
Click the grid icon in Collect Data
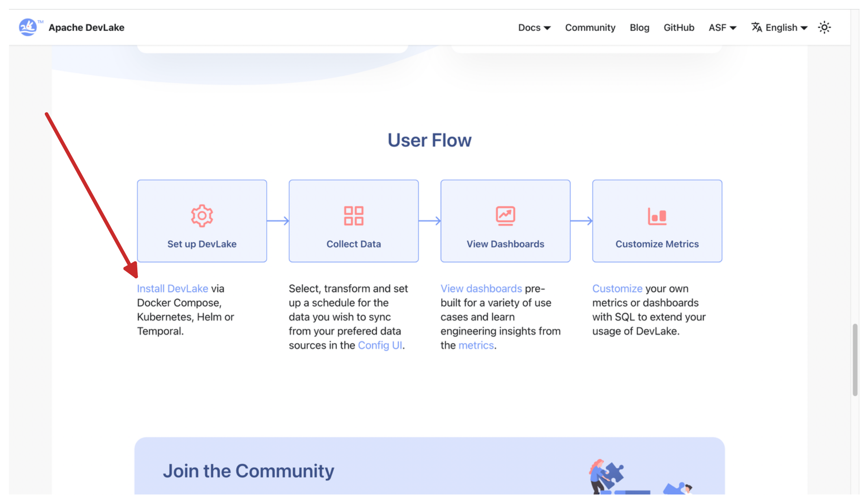point(353,216)
